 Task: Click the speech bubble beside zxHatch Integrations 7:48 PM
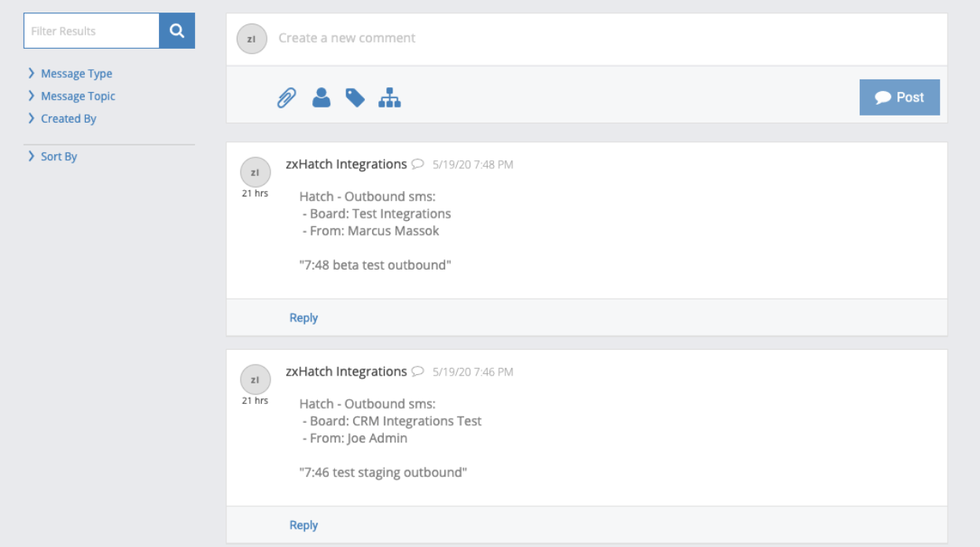pos(418,163)
